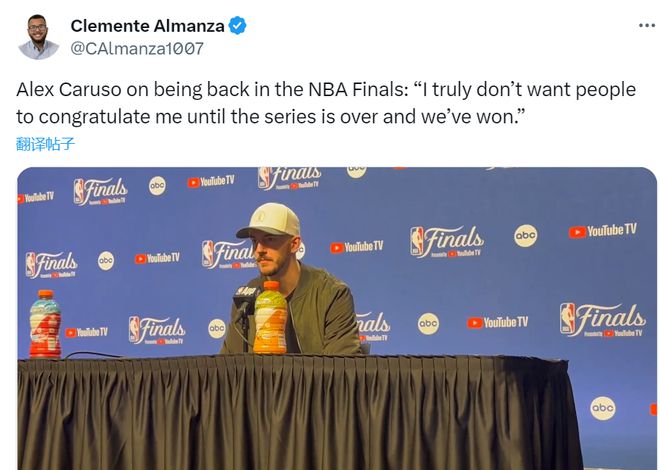The width and height of the screenshot is (660, 470).
Task: Click the NBA Finals logo at image top-left
Action: tap(100, 190)
